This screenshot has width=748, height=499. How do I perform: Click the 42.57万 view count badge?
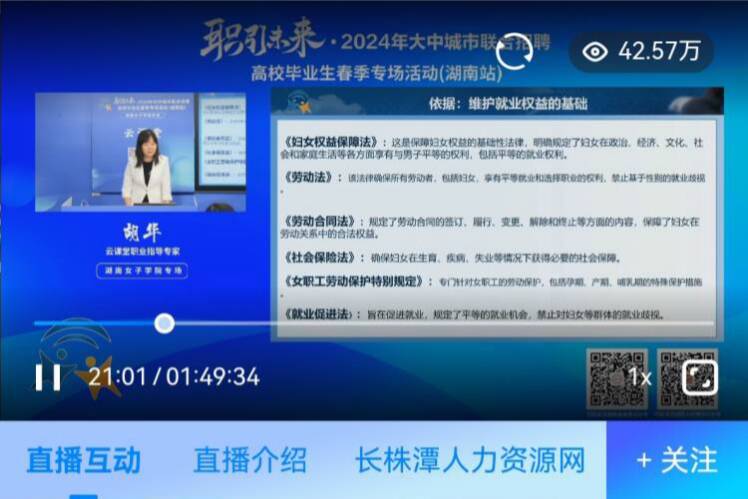(x=642, y=52)
